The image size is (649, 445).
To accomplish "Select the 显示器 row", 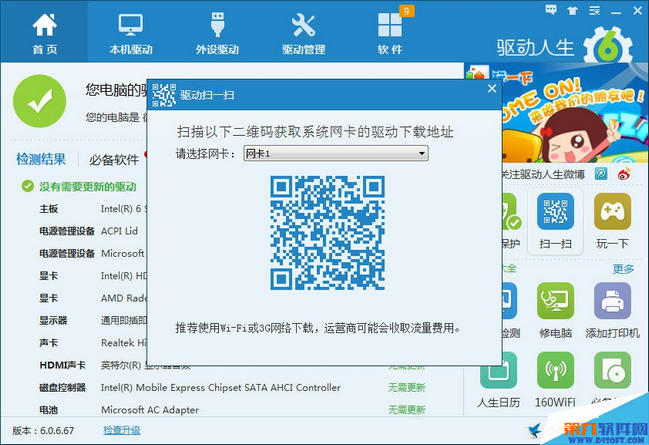I will click(93, 320).
